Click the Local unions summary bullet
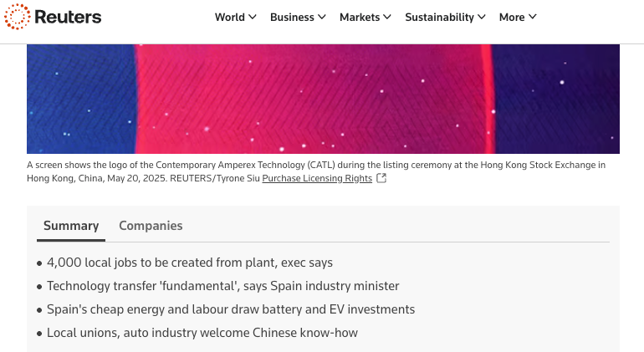The height and width of the screenshot is (352, 644). click(202, 333)
